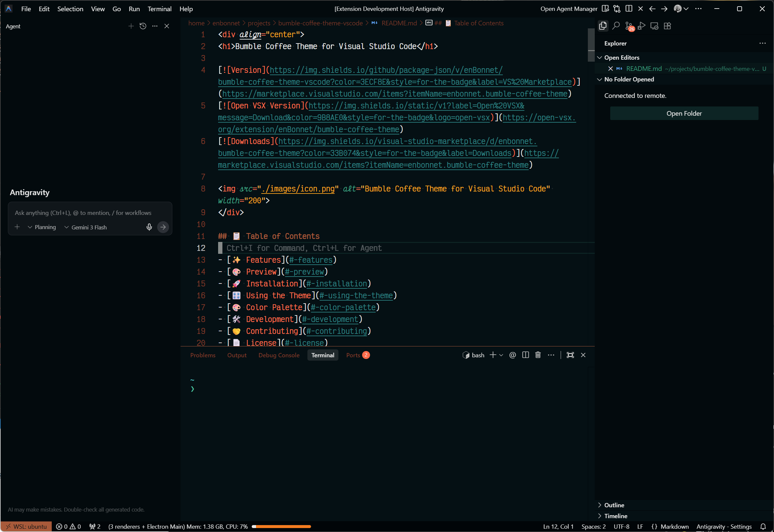Open the new terminal profile dropdown arrow
Image resolution: width=774 pixels, height=532 pixels.
point(501,355)
